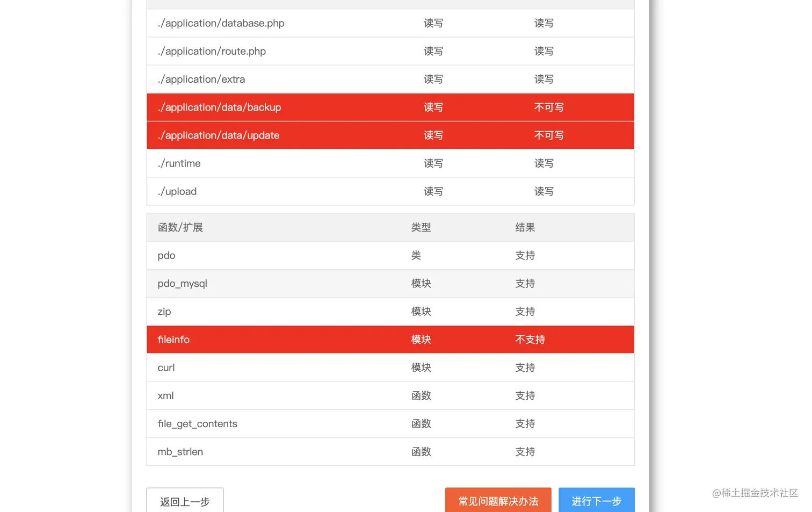
Task: Click 模块 type in curl row
Action: coord(421,367)
